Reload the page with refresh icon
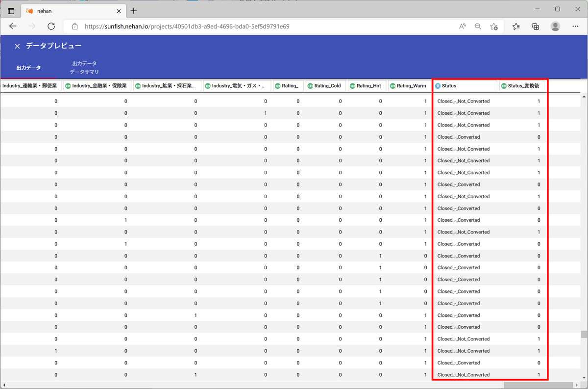The width and height of the screenshot is (588, 389). 51,26
